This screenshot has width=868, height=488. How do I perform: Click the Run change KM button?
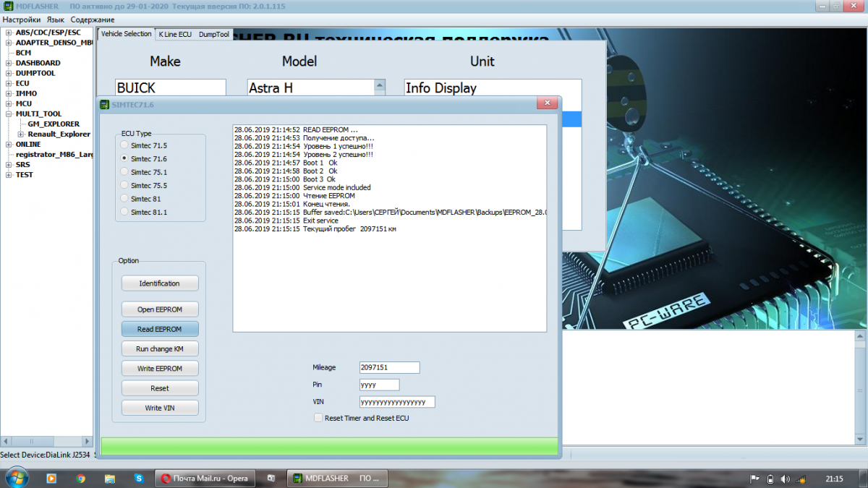(x=159, y=349)
